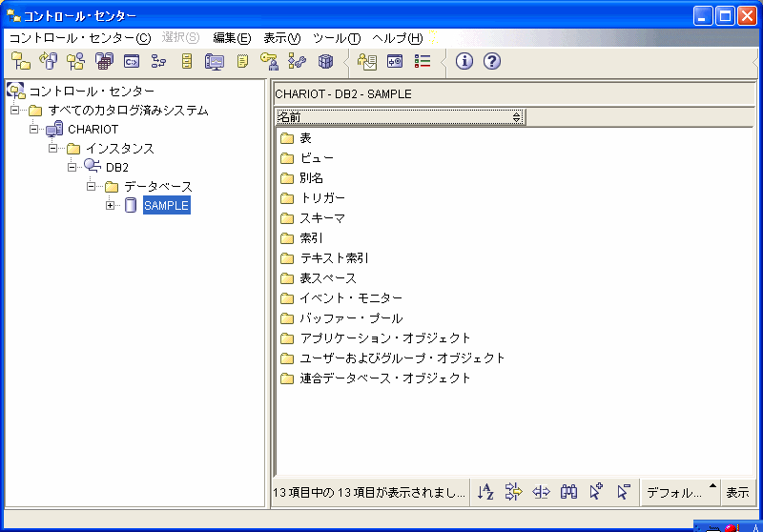Click the A-Z sort icon
Viewport: 763px width, 532px height.
(485, 492)
